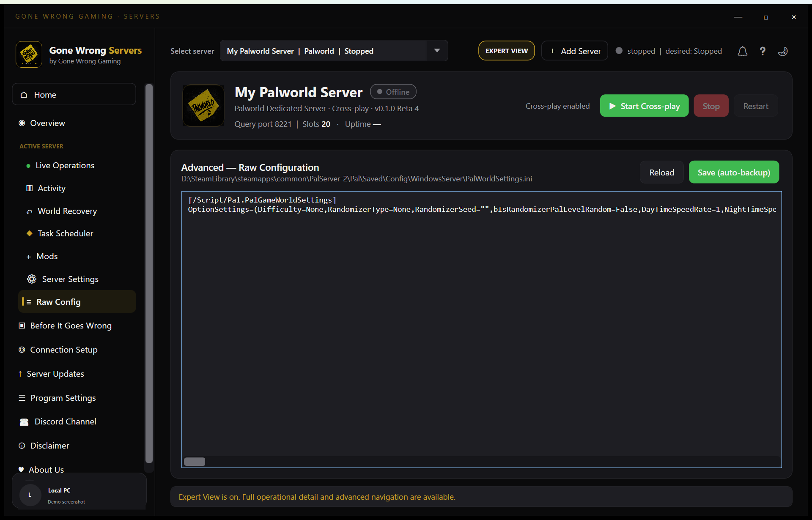
Task: Click the red Stop button
Action: click(x=711, y=106)
